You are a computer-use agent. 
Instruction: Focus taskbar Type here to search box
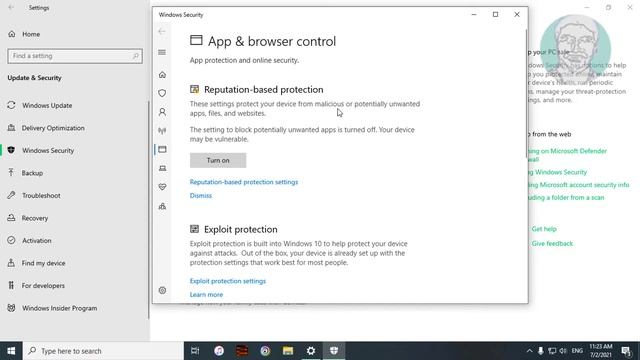tap(103, 351)
